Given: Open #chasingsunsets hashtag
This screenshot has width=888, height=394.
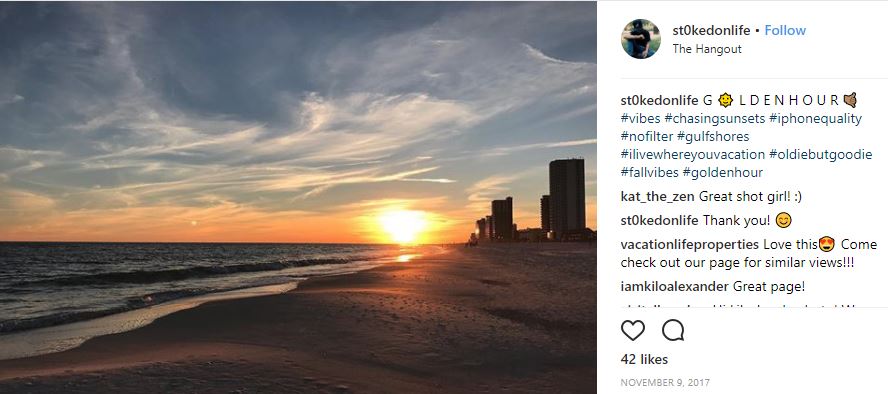Looking at the screenshot, I should [714, 119].
